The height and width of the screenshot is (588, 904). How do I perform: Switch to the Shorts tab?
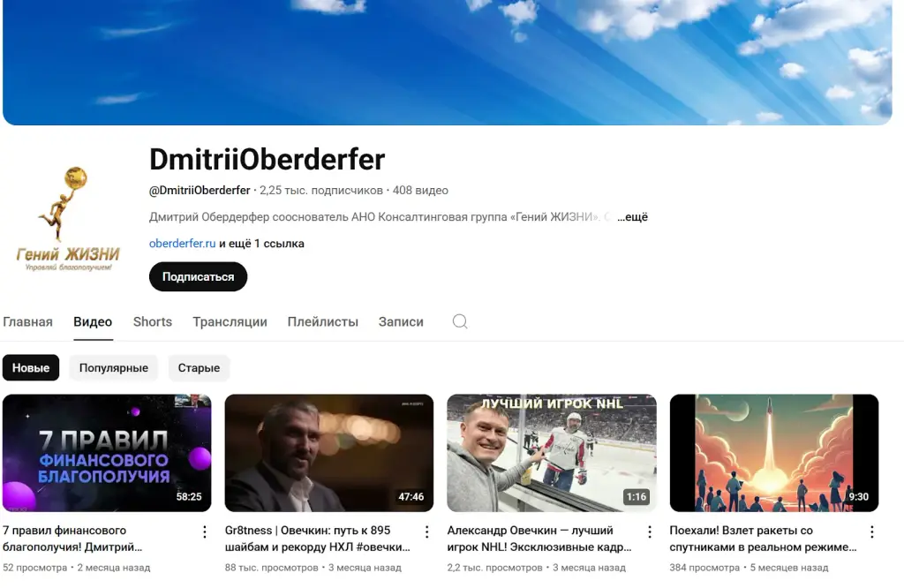[153, 321]
